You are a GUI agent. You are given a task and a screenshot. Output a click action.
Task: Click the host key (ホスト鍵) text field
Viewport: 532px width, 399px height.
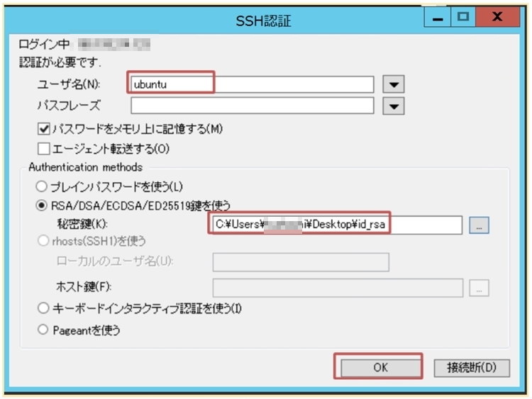click(x=337, y=288)
